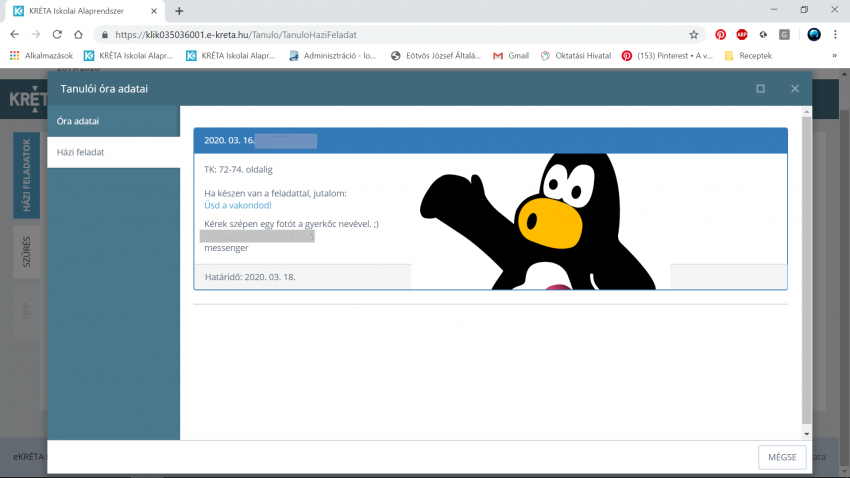This screenshot has height=478, width=850.
Task: Expand hidden bookmarks with the chevron
Action: pyautogui.click(x=835, y=56)
